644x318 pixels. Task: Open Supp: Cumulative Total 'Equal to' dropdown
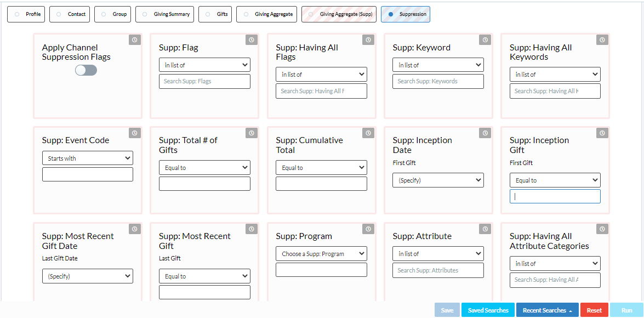coord(321,168)
